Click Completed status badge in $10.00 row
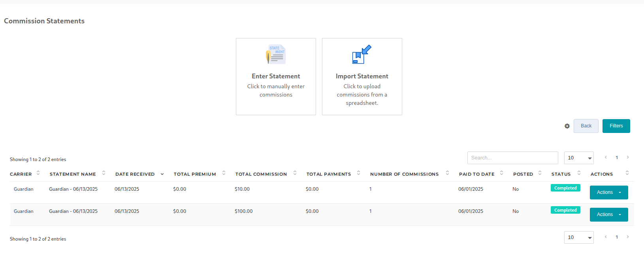Image resolution: width=644 pixels, height=277 pixels. [565, 188]
